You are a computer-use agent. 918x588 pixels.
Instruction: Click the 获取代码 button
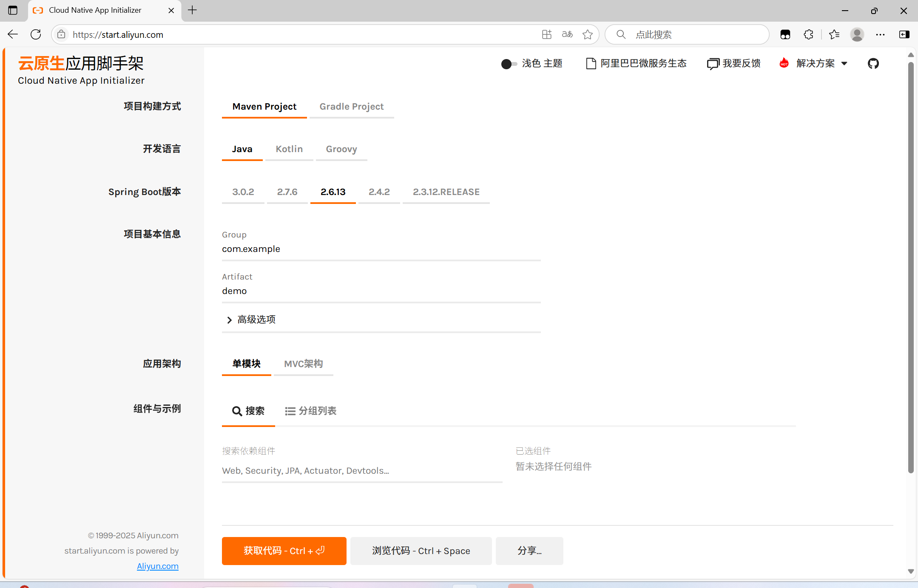tap(284, 551)
